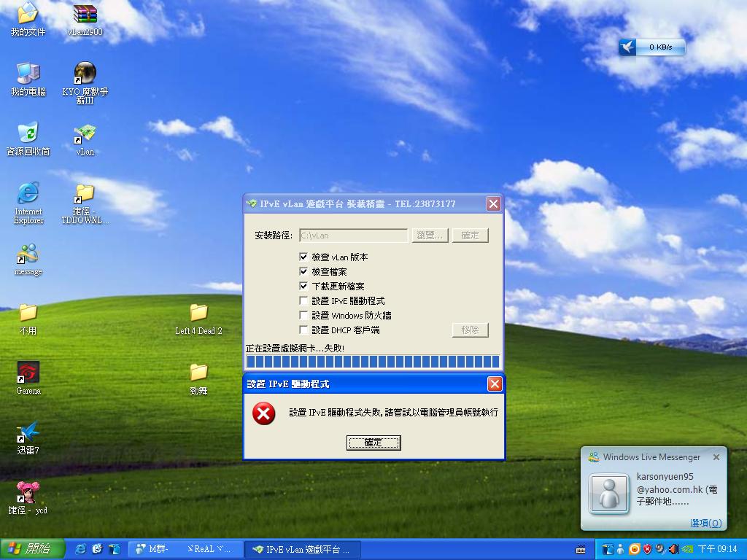Click the NVIDIA tray icon
This screenshot has height=560, width=747.
686,549
